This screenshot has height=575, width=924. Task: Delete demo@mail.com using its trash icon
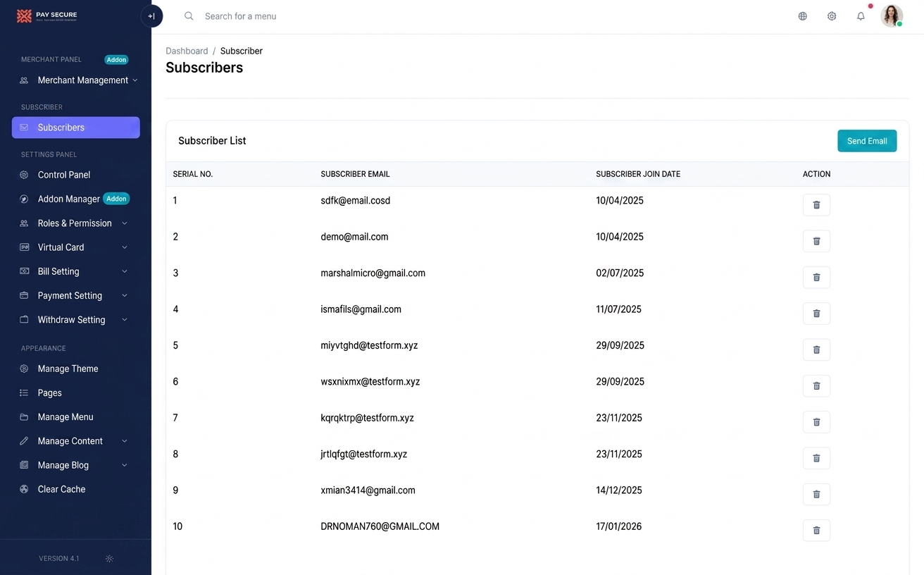tap(816, 241)
